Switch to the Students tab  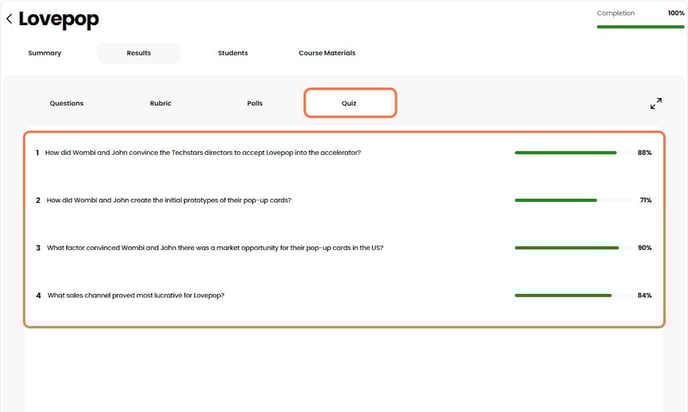tap(233, 53)
